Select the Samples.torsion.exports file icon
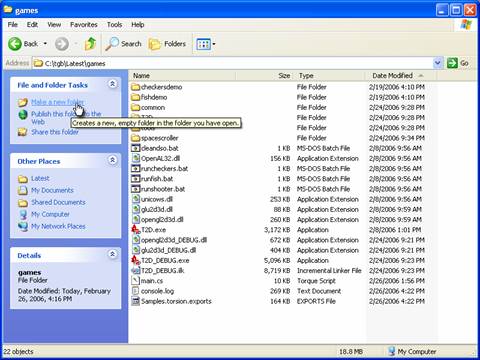 [135, 301]
